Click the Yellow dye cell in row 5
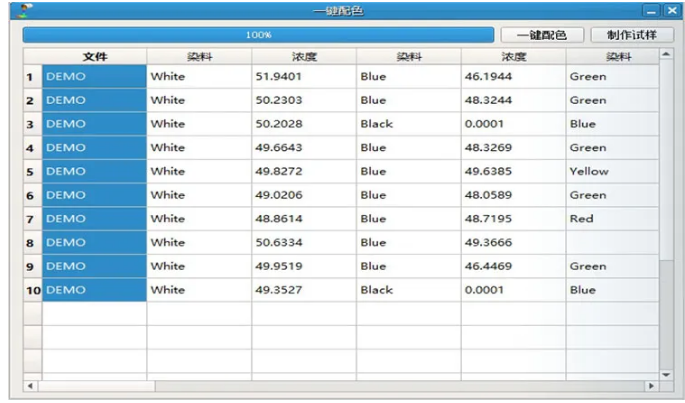This screenshot has height=403, width=685. pos(612,171)
